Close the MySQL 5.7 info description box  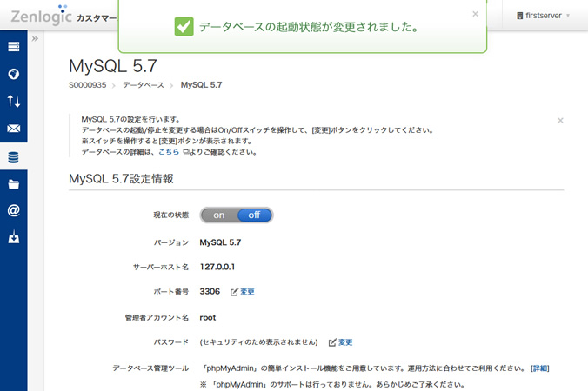[x=560, y=120]
